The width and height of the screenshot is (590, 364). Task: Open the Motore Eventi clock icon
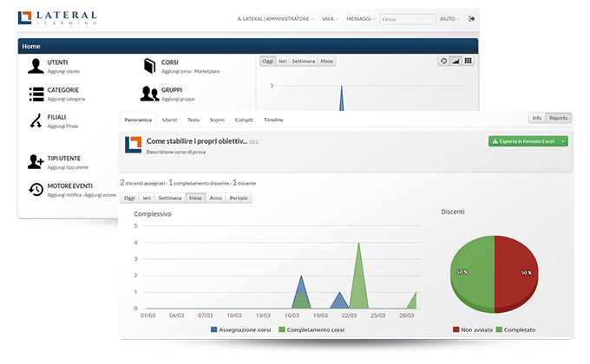coord(36,190)
